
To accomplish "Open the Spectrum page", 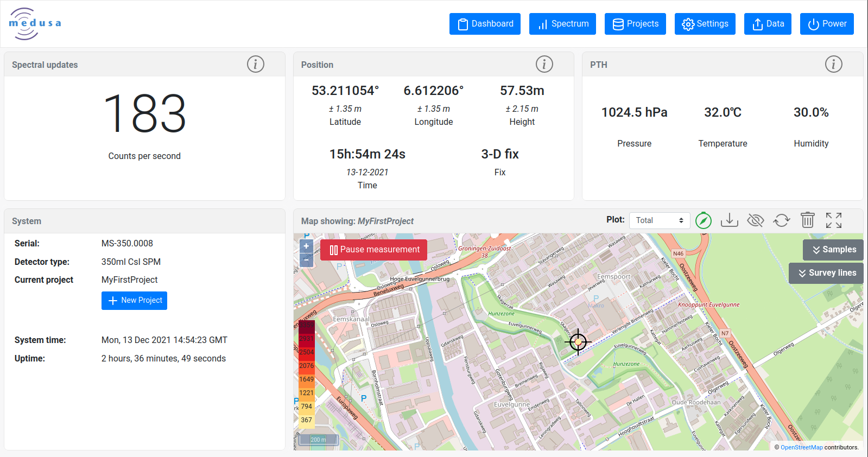I will [x=562, y=24].
